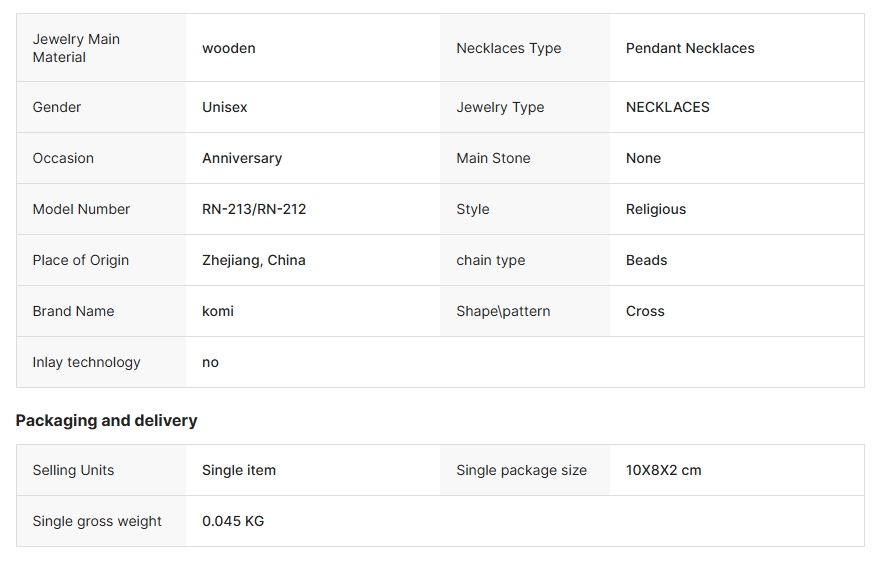Click the "Religious" style value
This screenshot has height=565, width=885.
[x=656, y=209]
